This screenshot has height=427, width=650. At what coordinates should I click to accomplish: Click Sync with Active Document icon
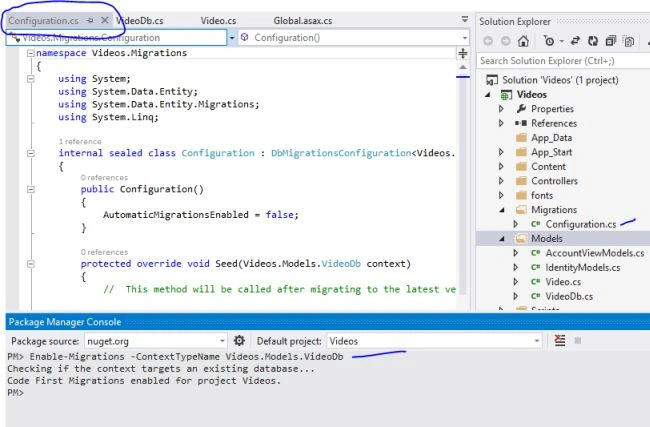[x=575, y=41]
